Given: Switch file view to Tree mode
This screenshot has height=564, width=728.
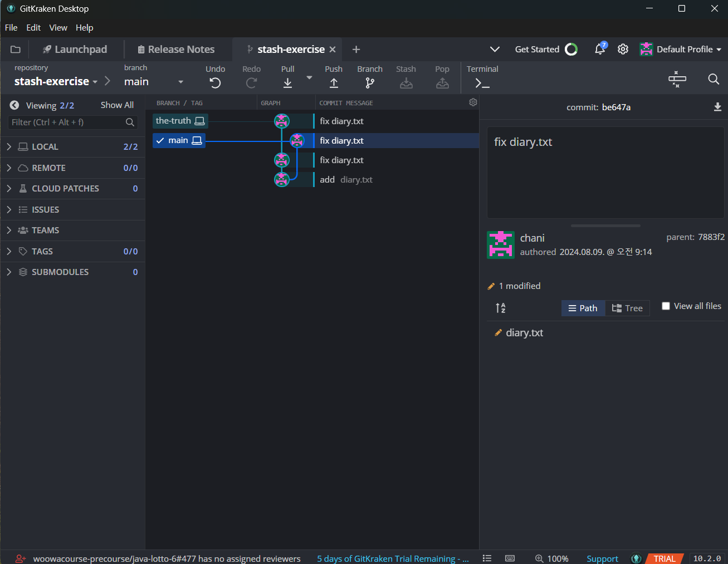Looking at the screenshot, I should (x=627, y=308).
